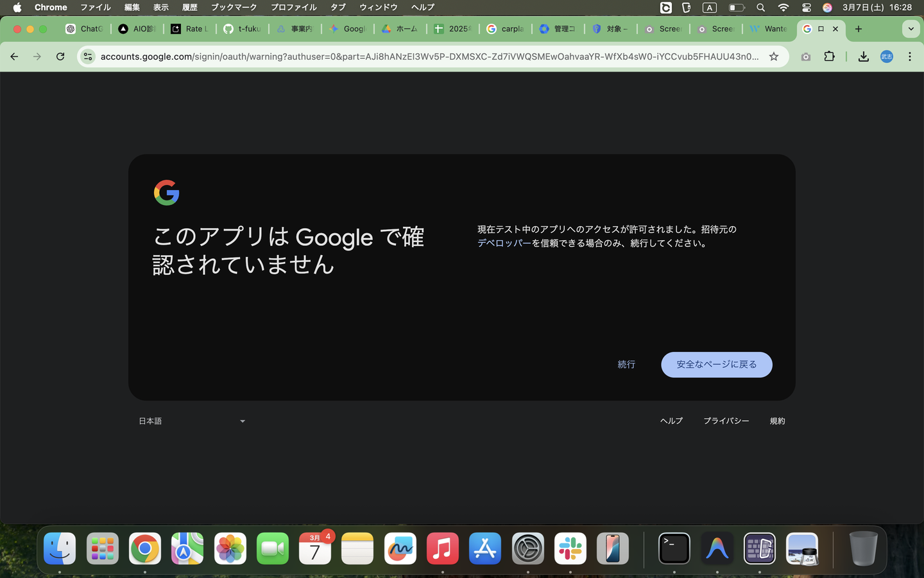
Task: Open the Chrome downloads icon
Action: click(x=864, y=57)
